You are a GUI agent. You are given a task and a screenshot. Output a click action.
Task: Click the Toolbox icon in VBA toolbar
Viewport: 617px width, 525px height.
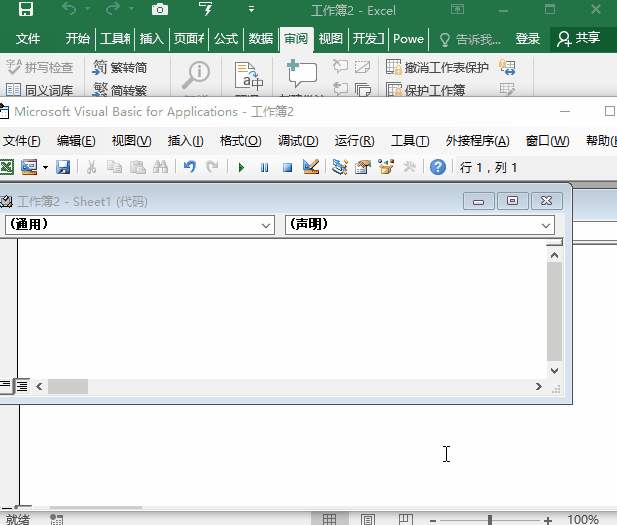[x=410, y=167]
